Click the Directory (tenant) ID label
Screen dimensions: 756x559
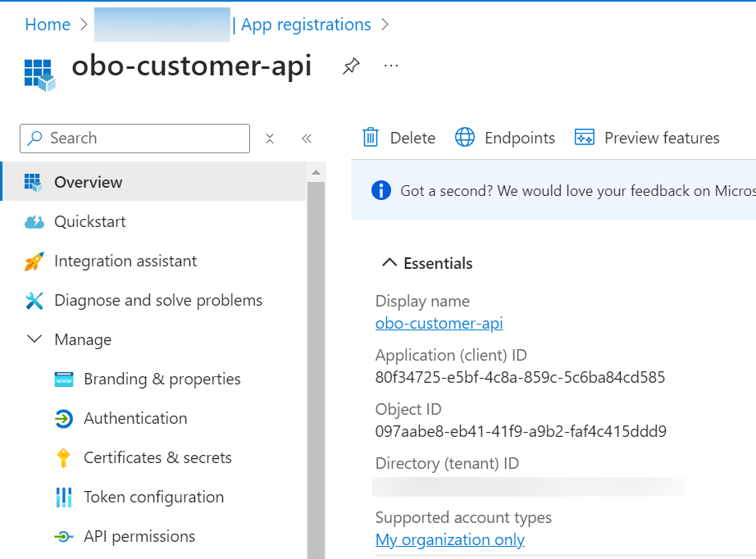447,464
